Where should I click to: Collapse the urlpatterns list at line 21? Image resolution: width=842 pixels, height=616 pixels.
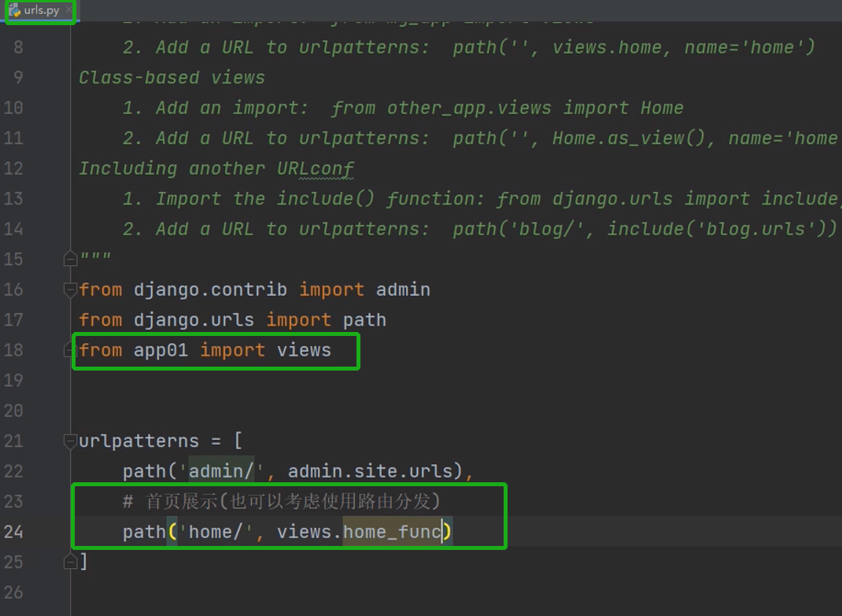coord(70,441)
